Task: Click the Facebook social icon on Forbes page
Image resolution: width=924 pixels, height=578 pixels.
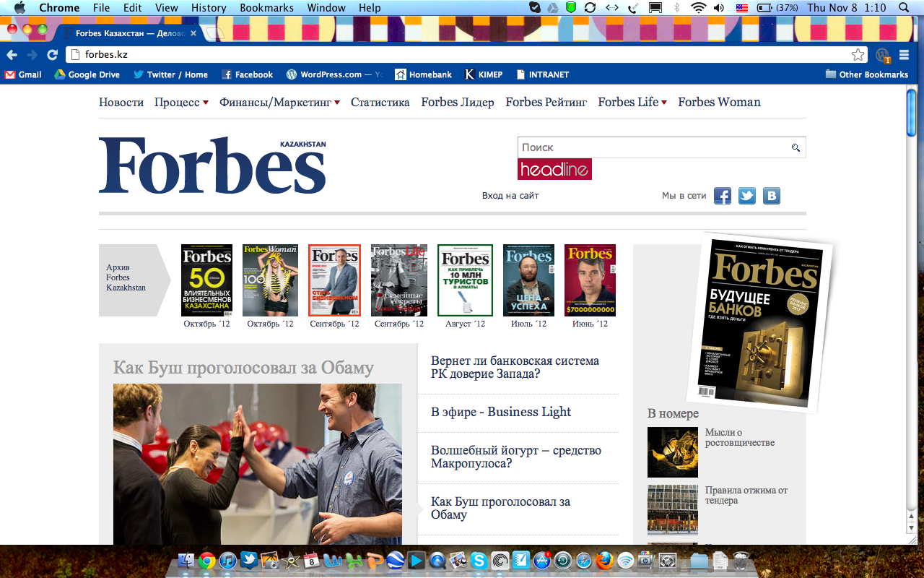Action: 723,196
